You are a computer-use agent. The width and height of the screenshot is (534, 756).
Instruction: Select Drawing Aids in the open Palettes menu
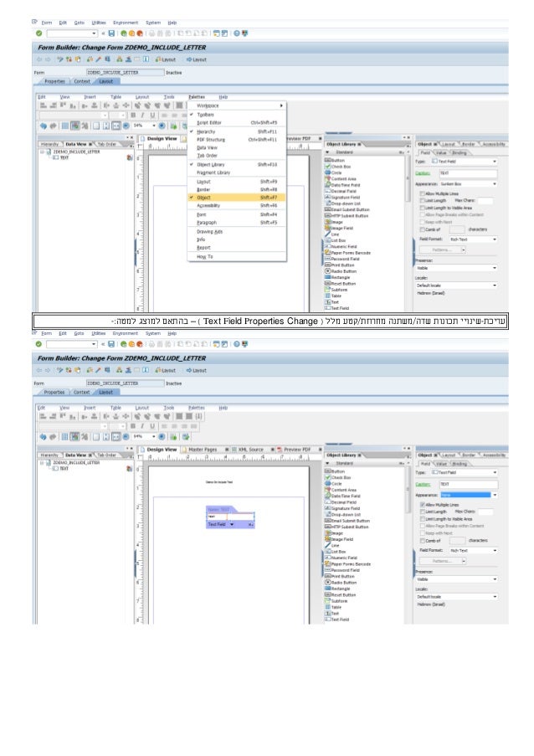[x=209, y=231]
